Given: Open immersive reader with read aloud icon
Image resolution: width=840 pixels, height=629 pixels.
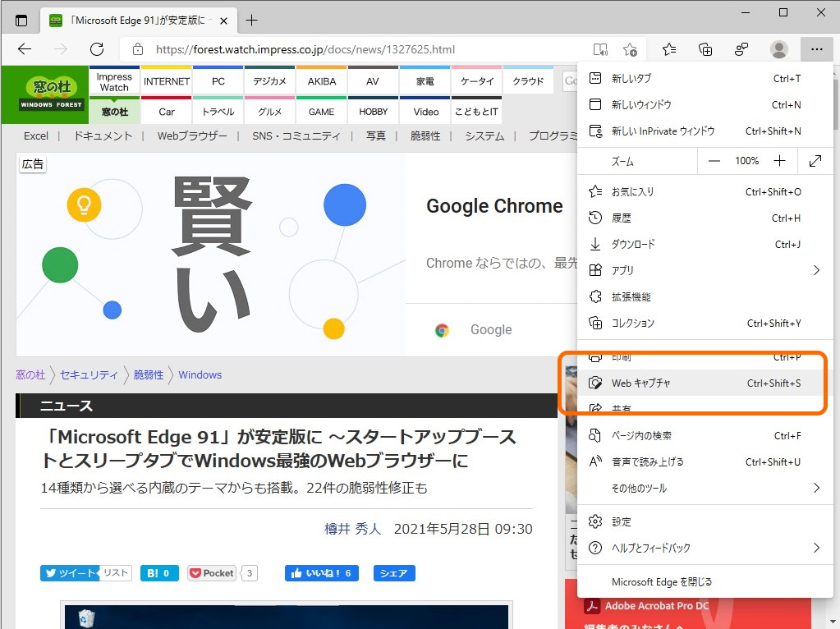Looking at the screenshot, I should point(600,48).
